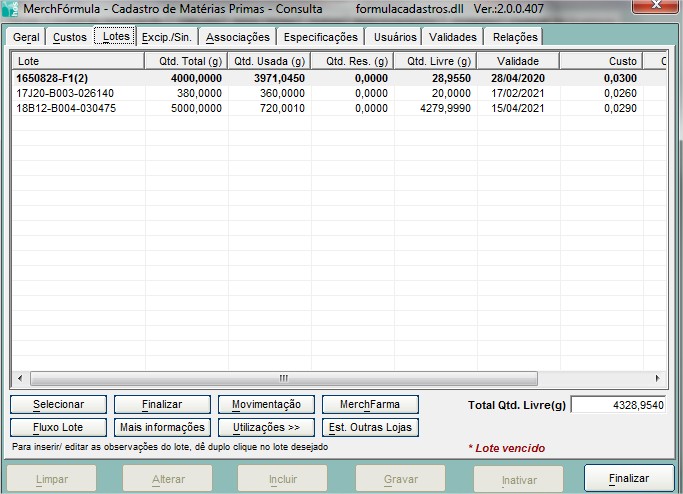This screenshot has width=683, height=494.
Task: Switch to the Geral tab
Action: [26, 37]
